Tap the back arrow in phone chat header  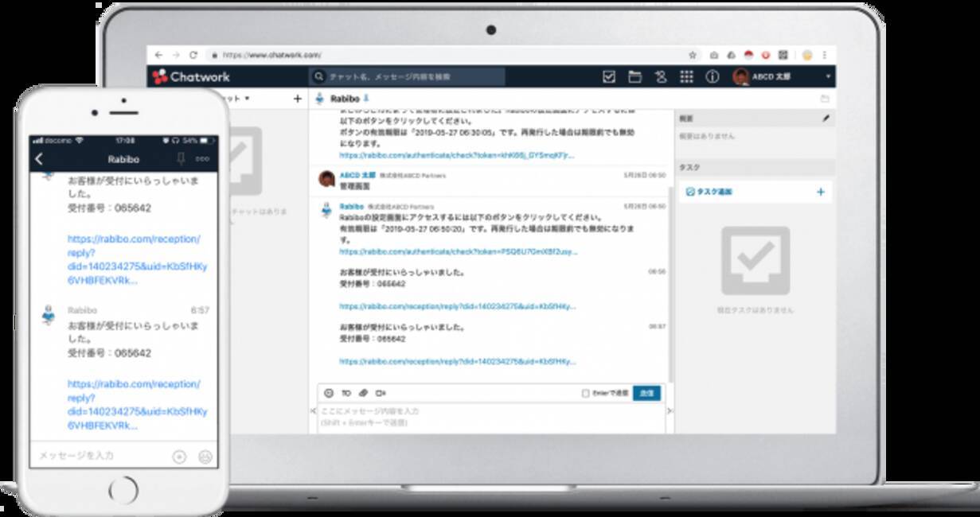click(39, 160)
